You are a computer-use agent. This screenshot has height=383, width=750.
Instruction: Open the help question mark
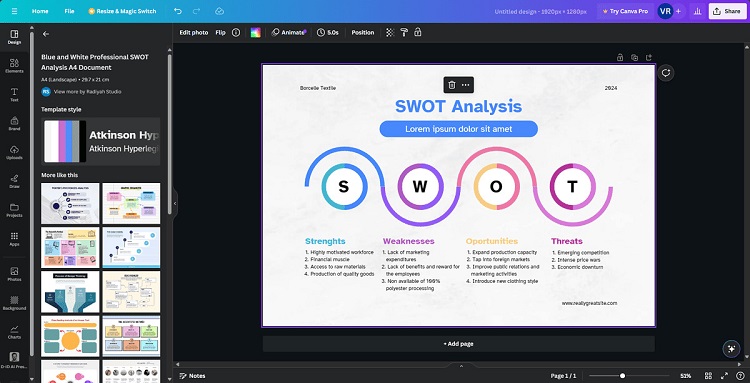pos(740,376)
